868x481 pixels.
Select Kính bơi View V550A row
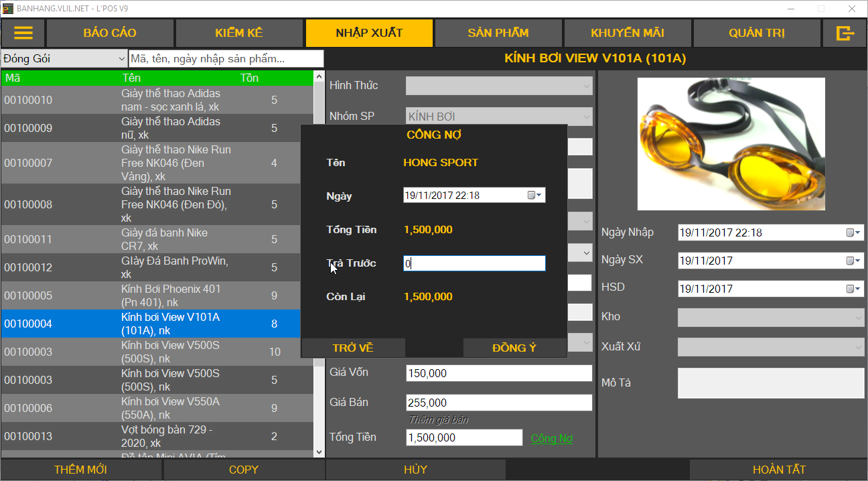click(170, 408)
